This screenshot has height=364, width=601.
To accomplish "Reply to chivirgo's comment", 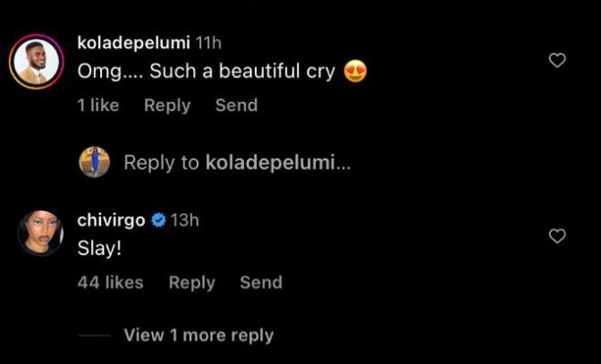I will click(x=191, y=282).
